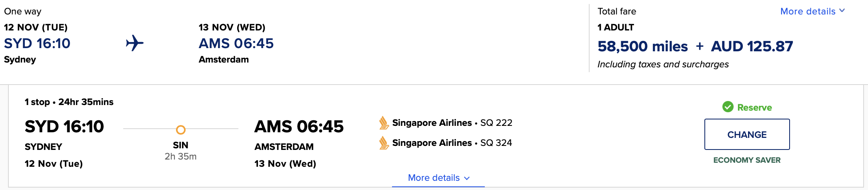The height and width of the screenshot is (190, 868).
Task: Click the green Reserve checkmark icon
Action: (x=728, y=107)
